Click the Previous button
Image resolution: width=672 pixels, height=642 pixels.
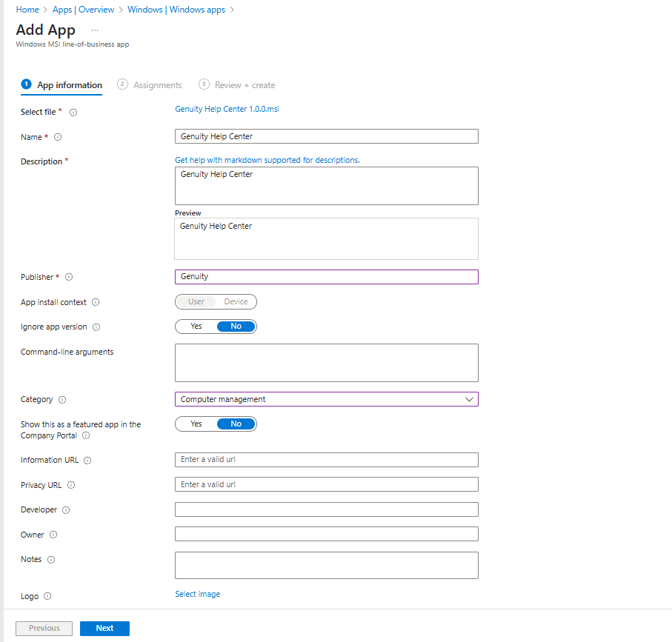click(44, 628)
